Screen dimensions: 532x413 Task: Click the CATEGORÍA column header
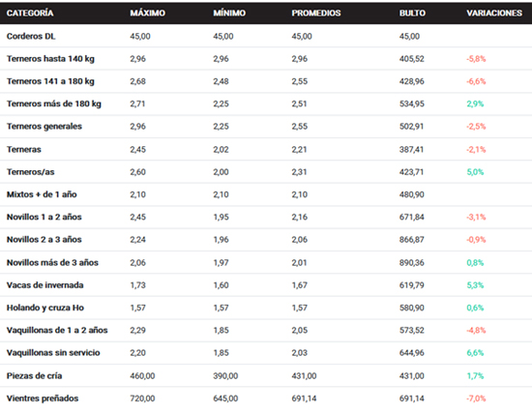tap(30, 13)
